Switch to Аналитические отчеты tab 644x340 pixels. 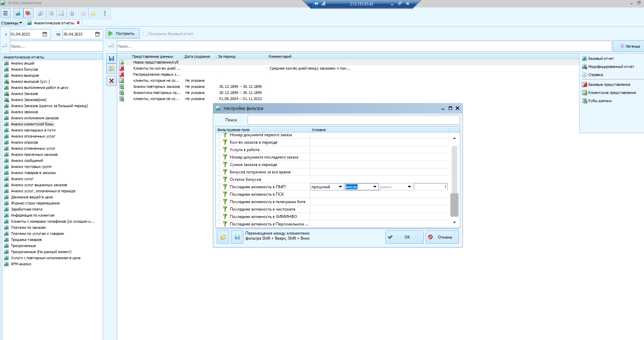tap(54, 23)
